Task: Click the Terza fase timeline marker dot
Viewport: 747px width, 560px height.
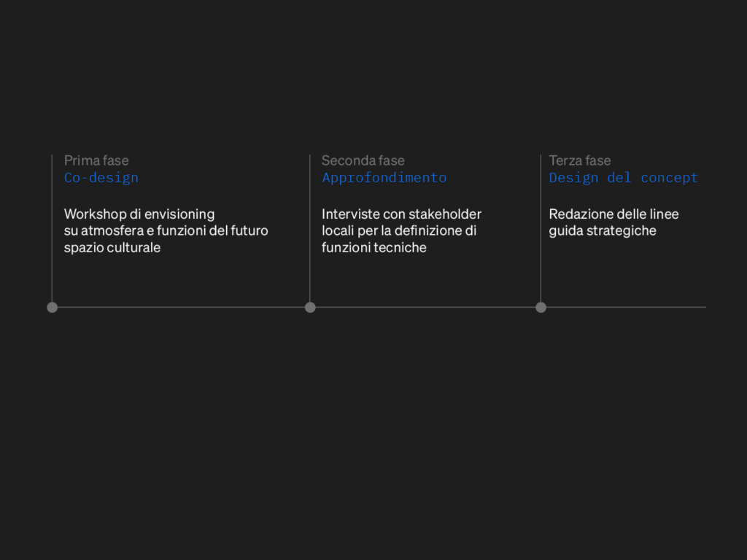Action: [541, 307]
